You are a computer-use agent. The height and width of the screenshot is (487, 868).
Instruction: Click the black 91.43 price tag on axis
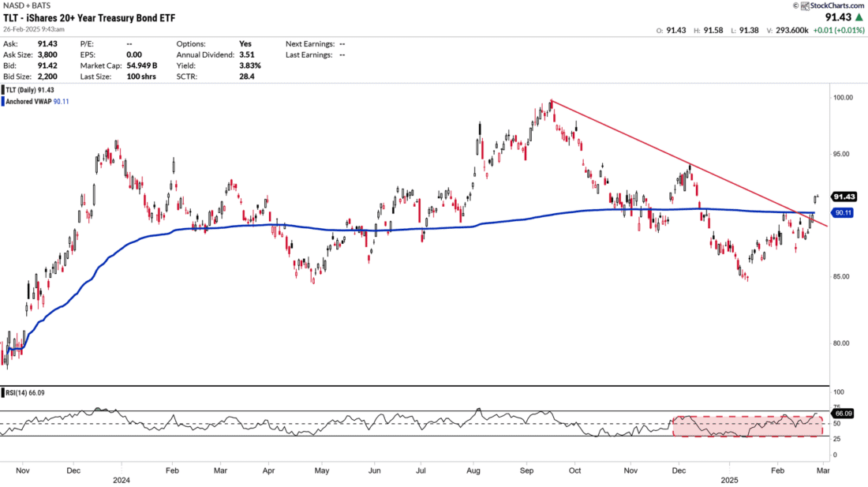pos(845,197)
